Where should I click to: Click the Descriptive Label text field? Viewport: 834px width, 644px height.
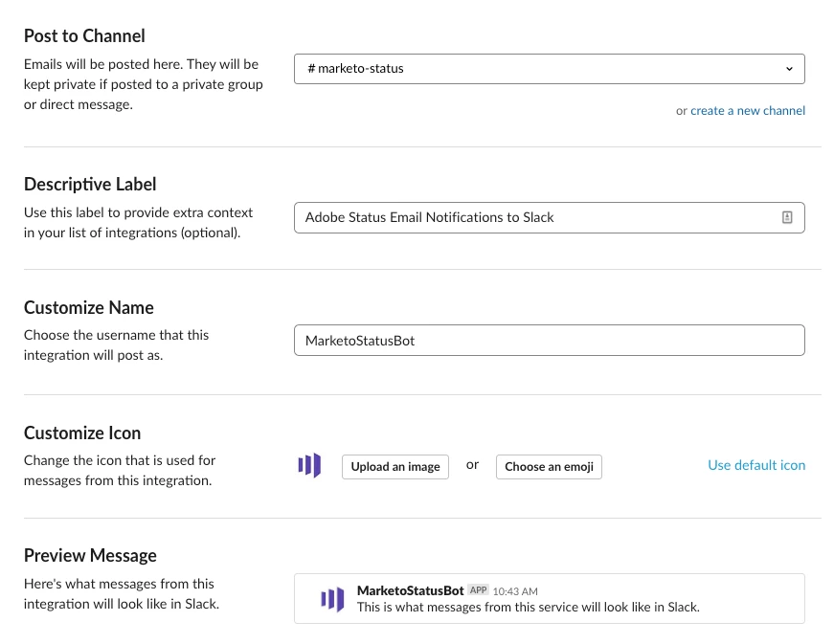[536, 217]
